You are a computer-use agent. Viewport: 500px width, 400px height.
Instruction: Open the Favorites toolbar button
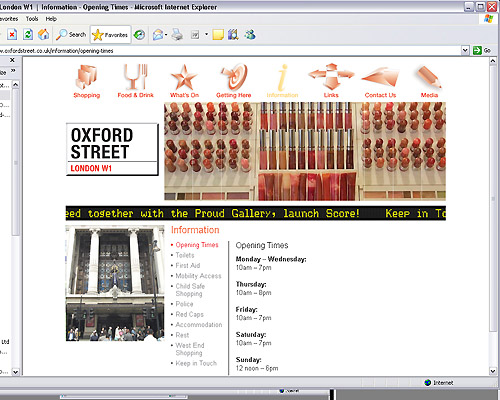point(110,35)
